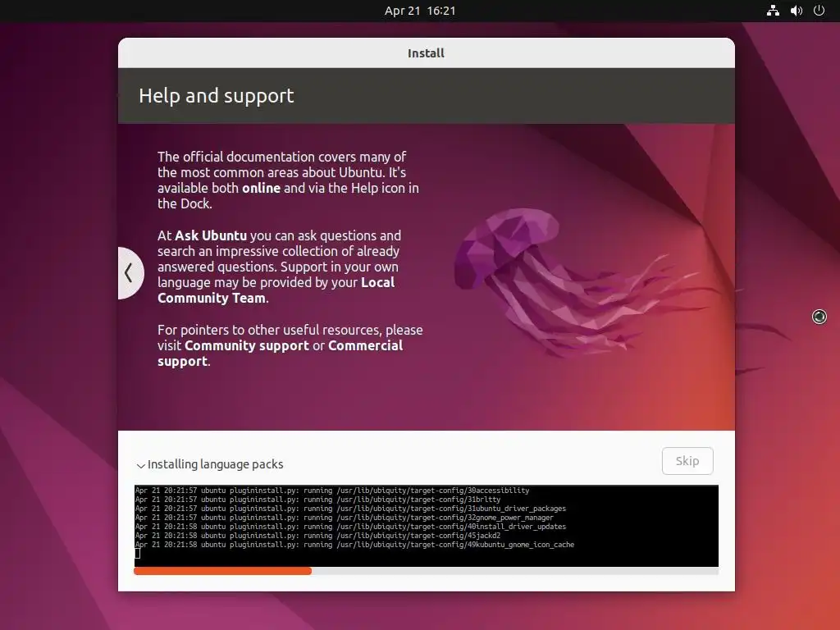The image size is (840, 630).
Task: Visit the Community support link
Action: pyautogui.click(x=246, y=345)
